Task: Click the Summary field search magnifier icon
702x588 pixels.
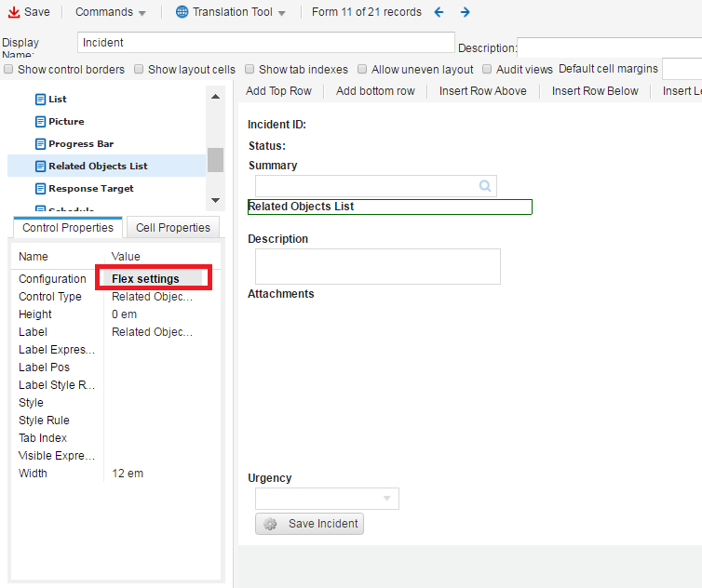Action: pyautogui.click(x=485, y=186)
